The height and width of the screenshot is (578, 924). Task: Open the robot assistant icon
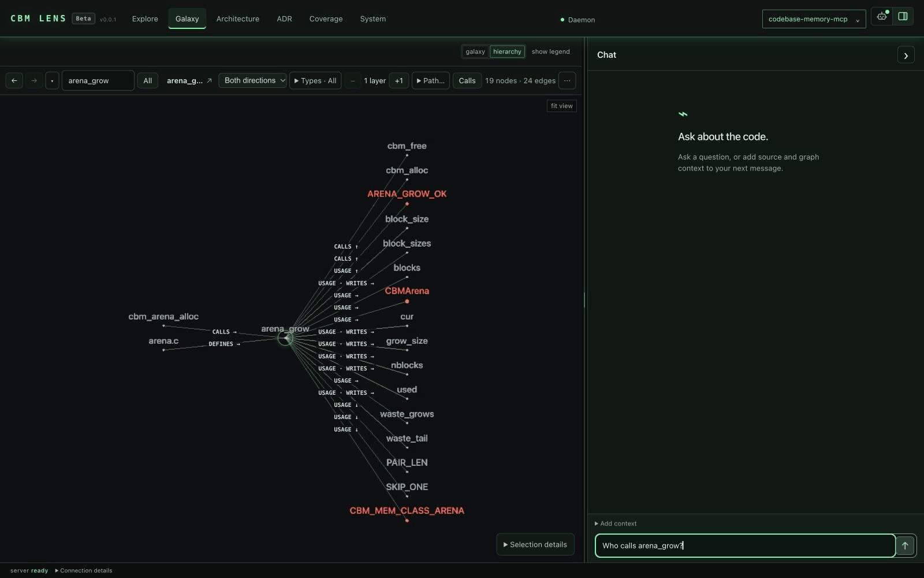882,17
